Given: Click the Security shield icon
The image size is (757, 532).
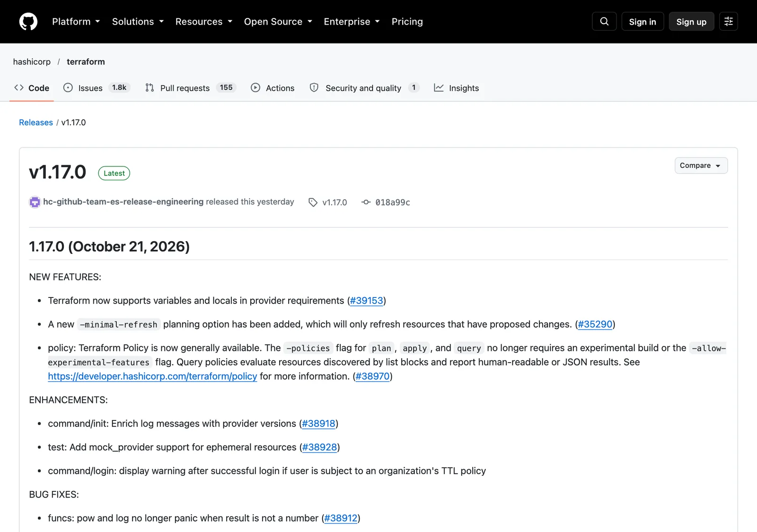Looking at the screenshot, I should 314,87.
